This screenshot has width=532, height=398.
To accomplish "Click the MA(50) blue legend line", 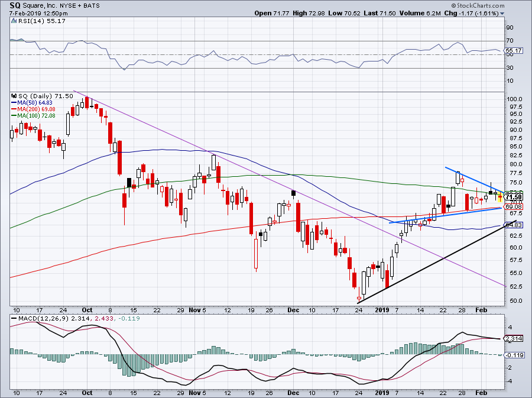I will tap(14, 102).
